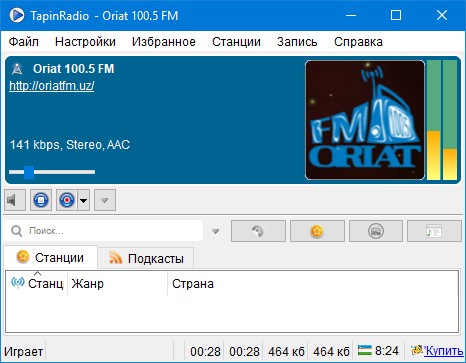Mute audio with the speaker button
This screenshot has height=363, width=466.
coord(15,200)
